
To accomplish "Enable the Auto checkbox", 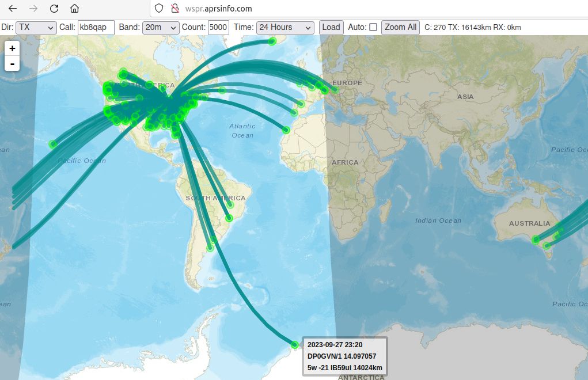I will click(x=373, y=27).
